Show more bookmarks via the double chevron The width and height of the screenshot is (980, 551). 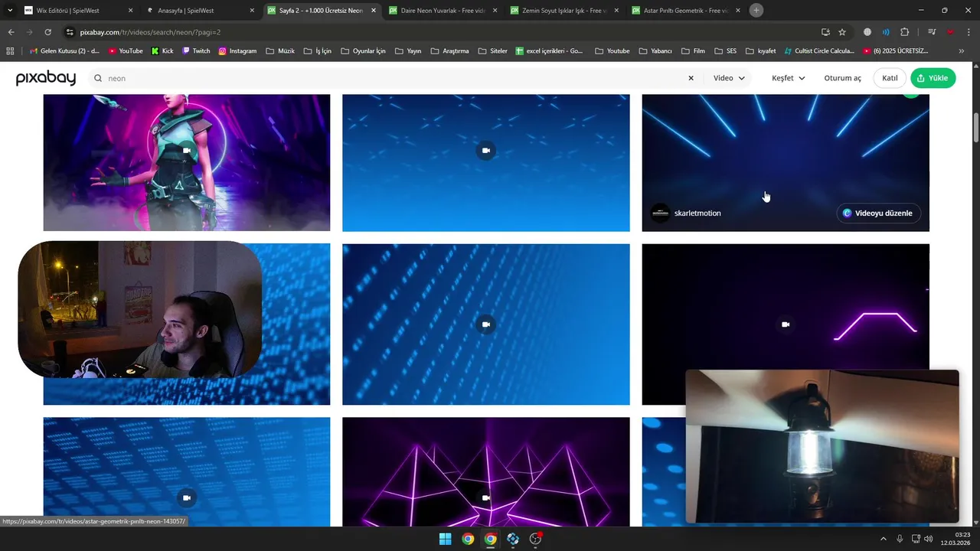click(962, 51)
